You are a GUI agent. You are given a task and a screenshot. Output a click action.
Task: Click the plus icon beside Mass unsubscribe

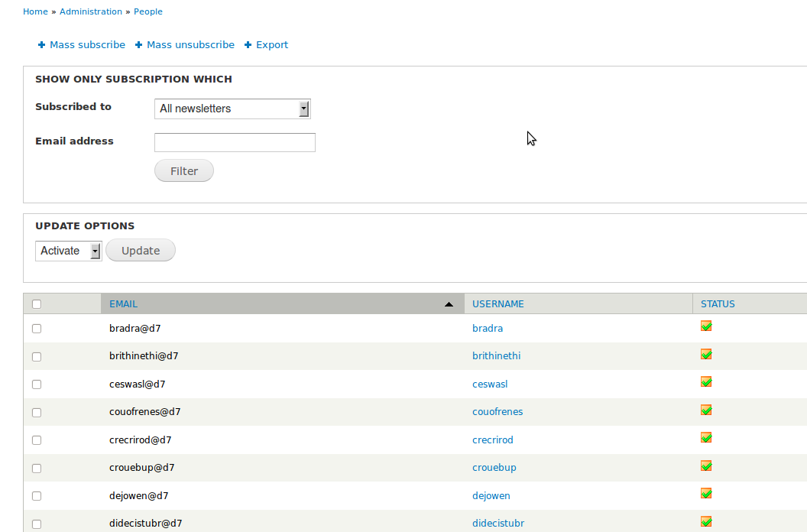[138, 45]
